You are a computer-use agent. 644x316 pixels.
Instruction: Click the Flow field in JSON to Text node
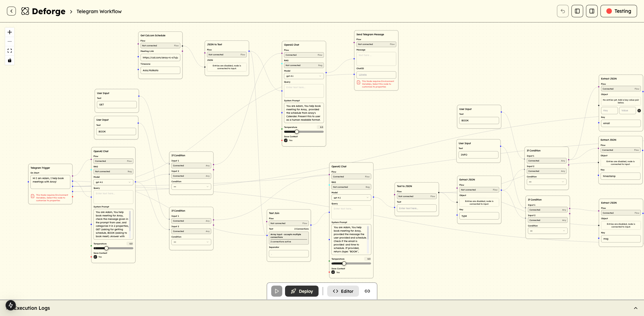[x=227, y=55]
